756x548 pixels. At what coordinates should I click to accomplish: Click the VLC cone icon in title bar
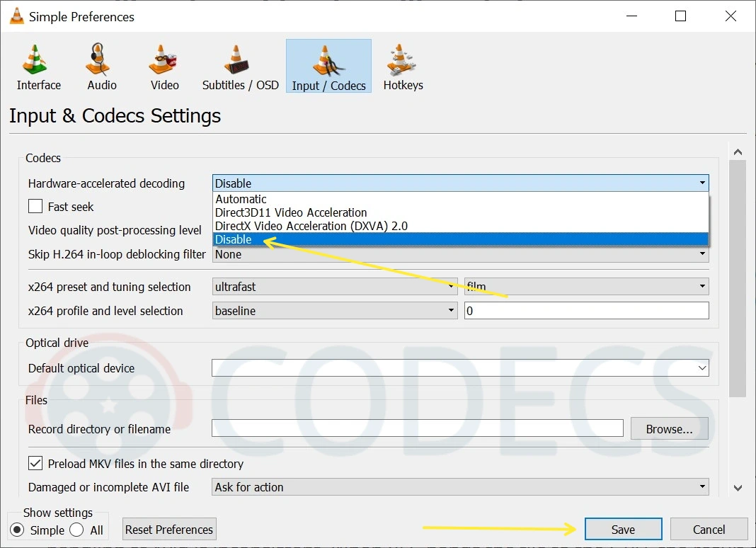point(17,16)
